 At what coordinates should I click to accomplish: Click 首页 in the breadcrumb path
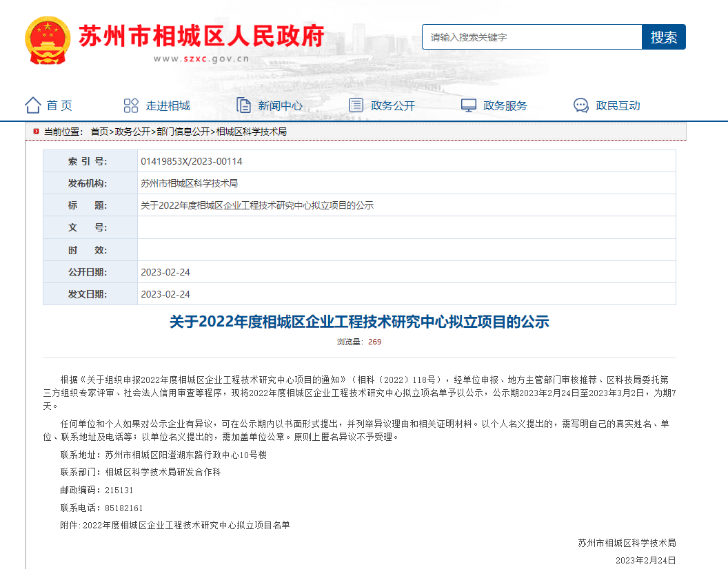[x=99, y=132]
